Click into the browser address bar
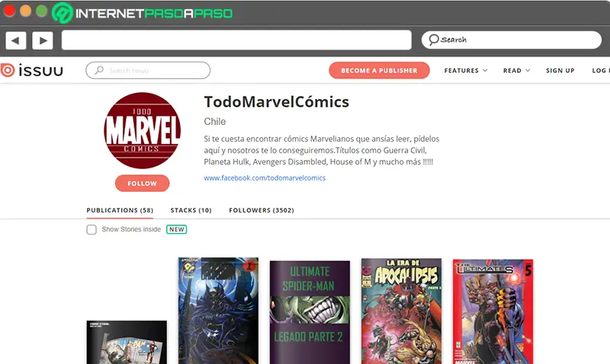610x364 pixels. coord(236,40)
